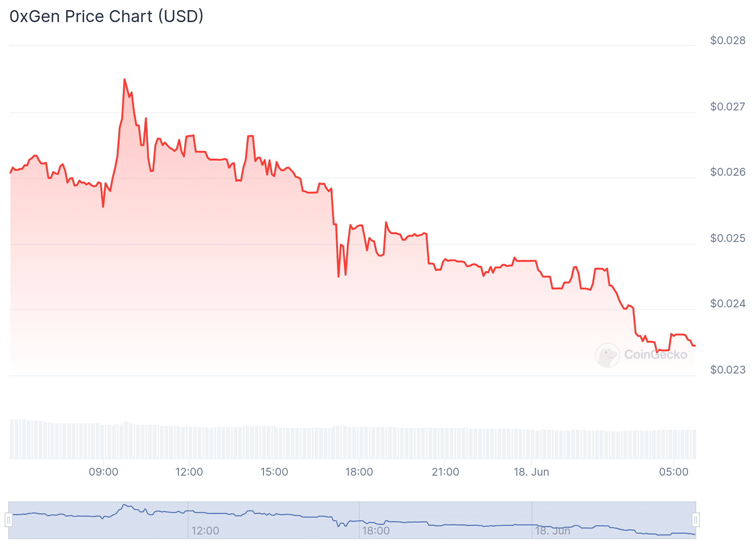Viewport: 756px width, 552px height.
Task: Click the 12:00 label in the navigator
Action: pyautogui.click(x=205, y=531)
